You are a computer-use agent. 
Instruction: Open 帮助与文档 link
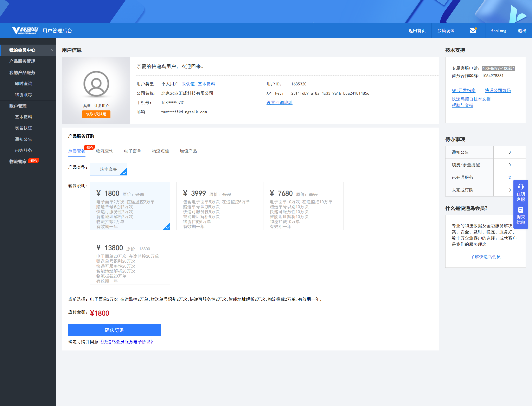pos(462,105)
